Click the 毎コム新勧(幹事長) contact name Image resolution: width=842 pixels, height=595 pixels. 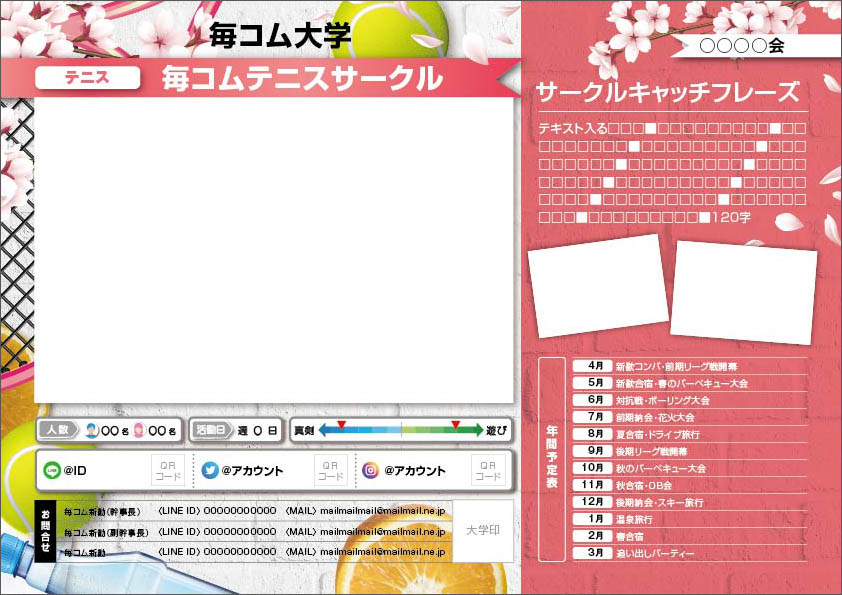102,512
